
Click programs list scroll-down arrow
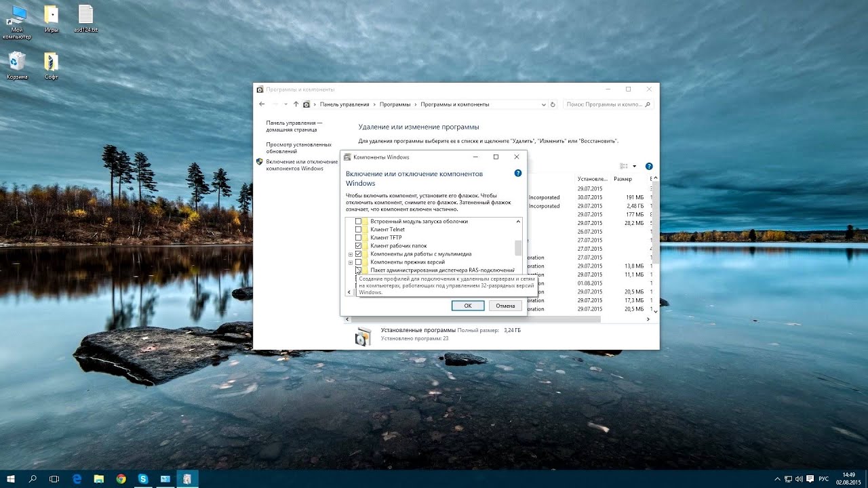point(656,311)
